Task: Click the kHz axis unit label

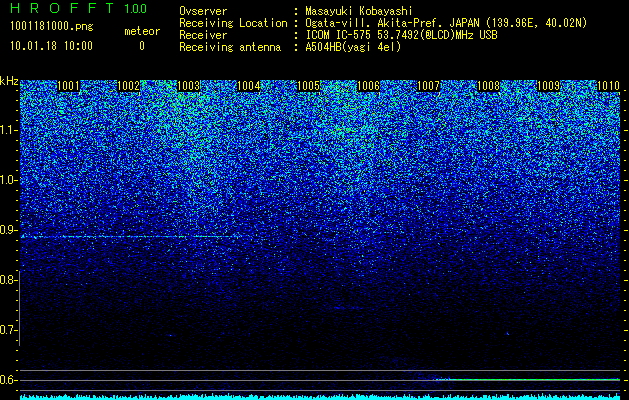Action: point(9,81)
